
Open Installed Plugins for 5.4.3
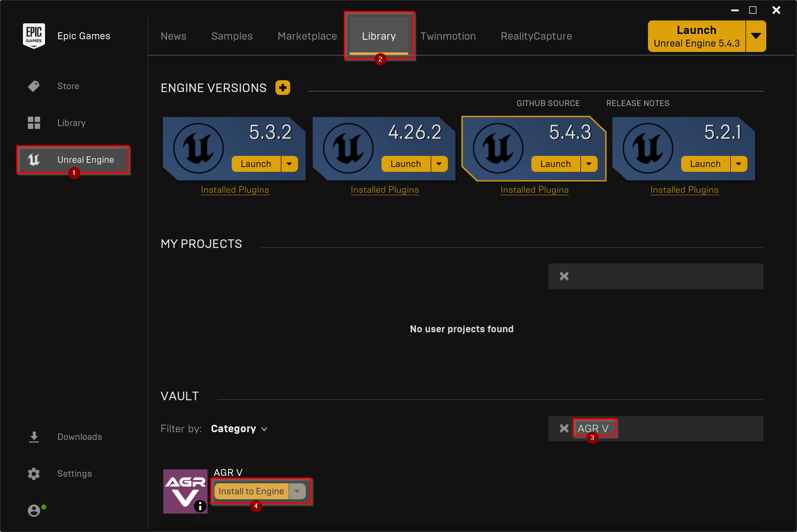tap(535, 190)
